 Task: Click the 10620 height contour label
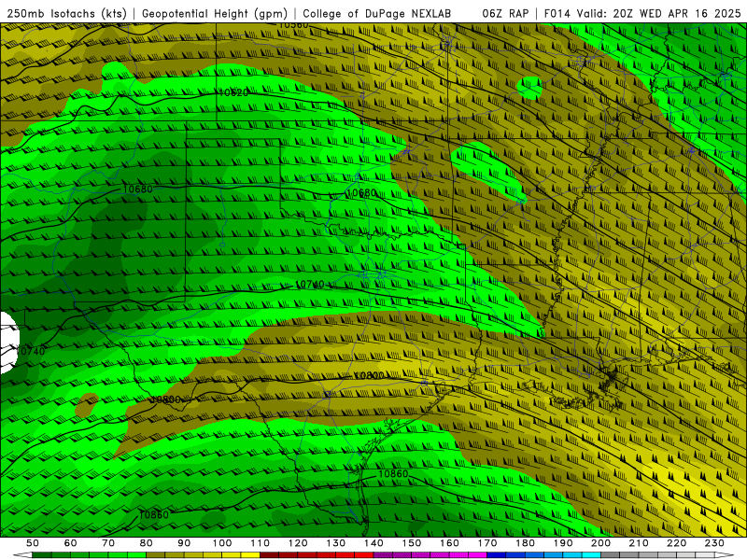pos(233,92)
